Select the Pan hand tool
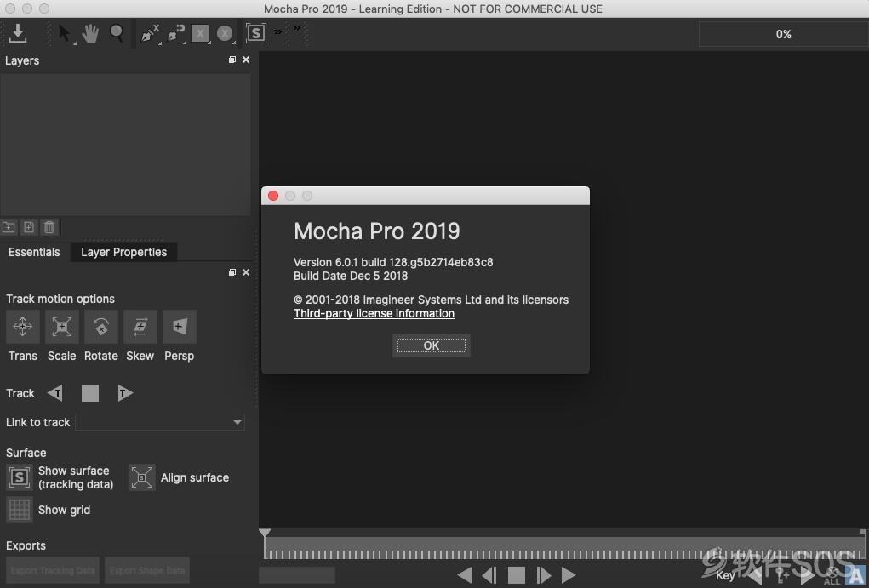 click(89, 34)
